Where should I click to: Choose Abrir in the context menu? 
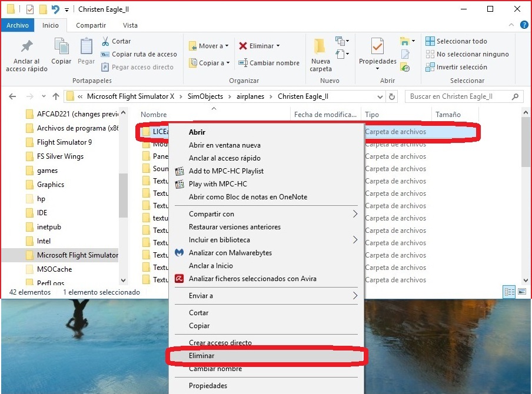267,132
